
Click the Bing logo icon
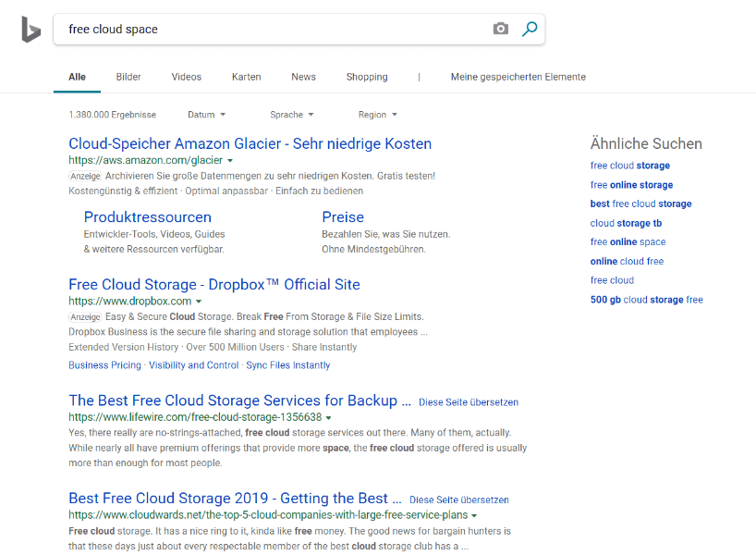(30, 29)
